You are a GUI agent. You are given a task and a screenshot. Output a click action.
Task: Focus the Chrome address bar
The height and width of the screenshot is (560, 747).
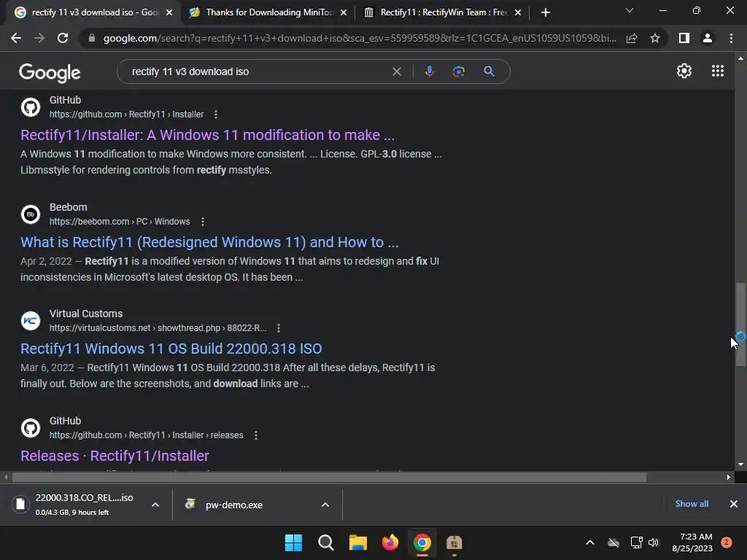pos(359,38)
